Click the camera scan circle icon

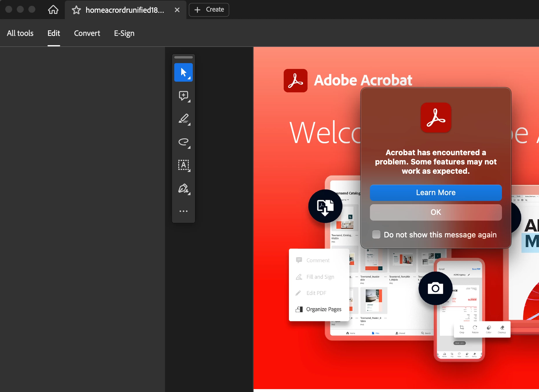pos(436,288)
